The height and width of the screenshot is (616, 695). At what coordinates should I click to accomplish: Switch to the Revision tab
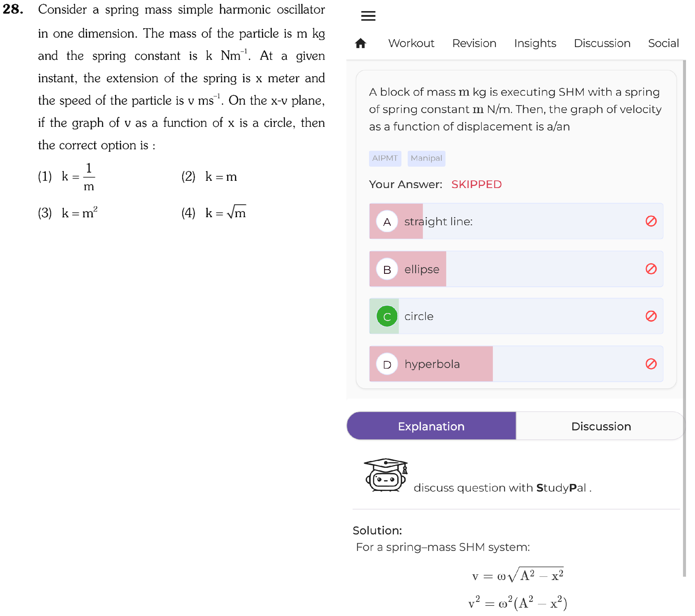[x=474, y=43]
